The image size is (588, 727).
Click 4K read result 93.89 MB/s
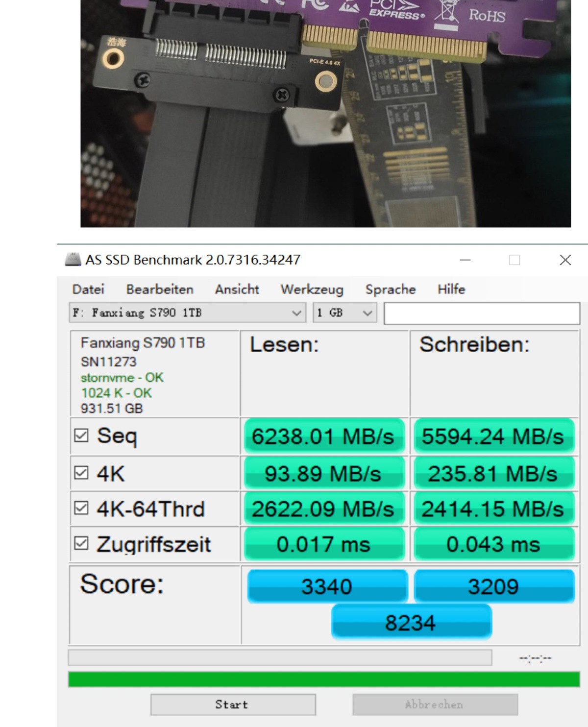[x=324, y=473]
